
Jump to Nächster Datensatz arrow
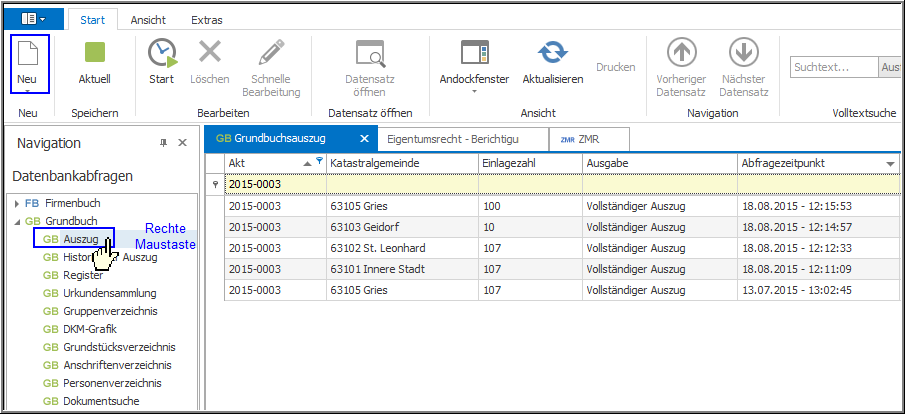click(x=743, y=53)
